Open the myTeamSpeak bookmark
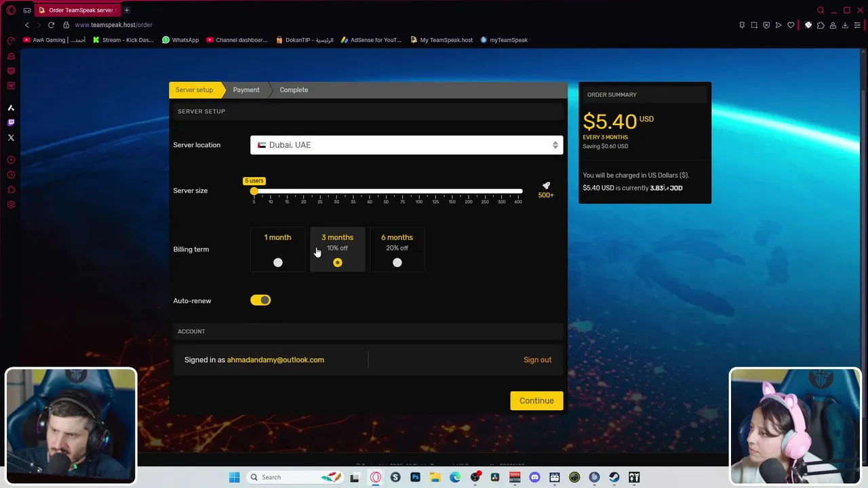The height and width of the screenshot is (488, 868). pos(504,40)
